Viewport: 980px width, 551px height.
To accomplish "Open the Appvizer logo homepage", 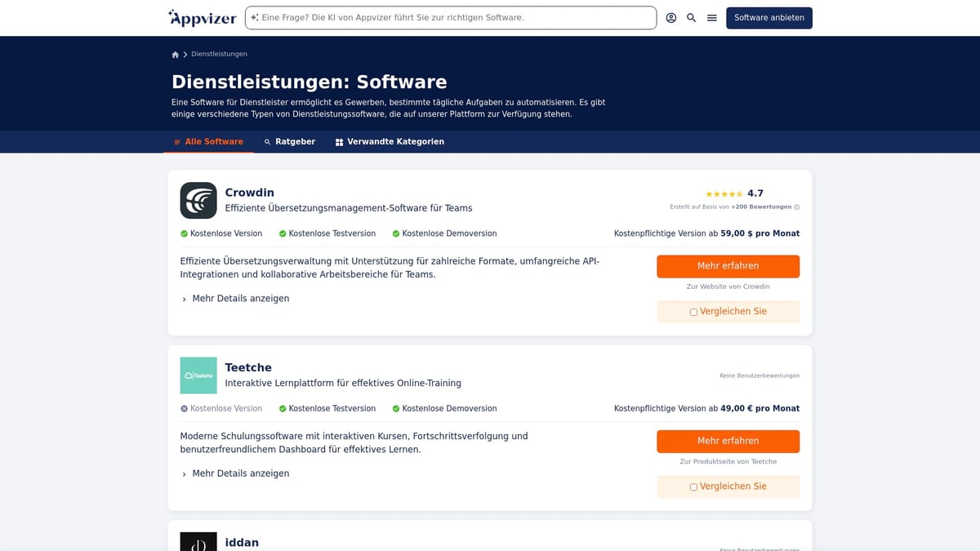I will 202,18.
